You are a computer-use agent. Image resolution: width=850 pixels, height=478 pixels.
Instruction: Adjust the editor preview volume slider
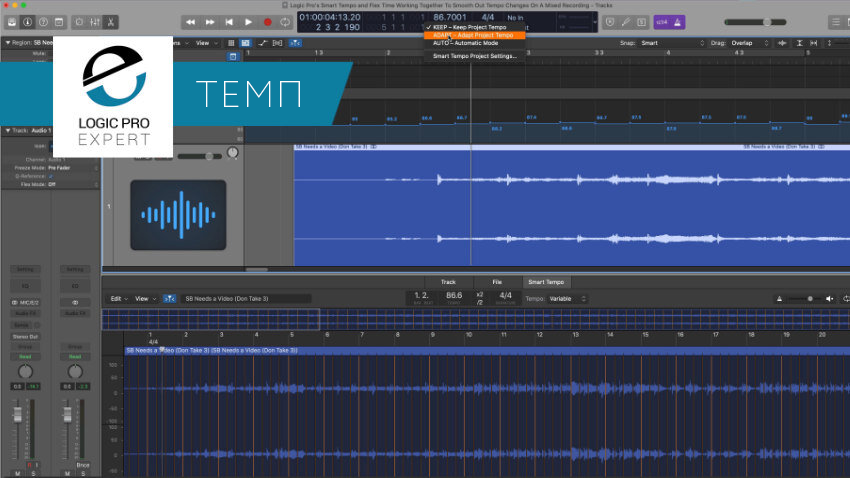click(804, 299)
